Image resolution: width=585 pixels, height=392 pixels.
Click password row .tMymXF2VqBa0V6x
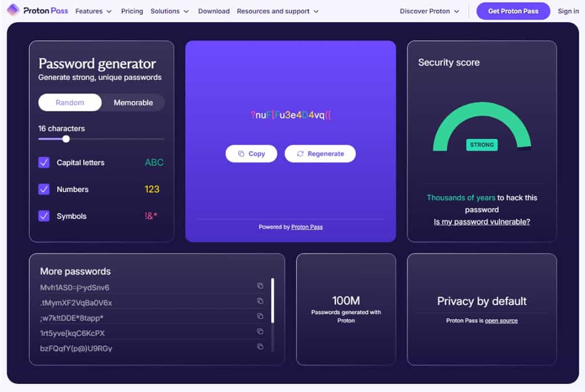pos(151,302)
